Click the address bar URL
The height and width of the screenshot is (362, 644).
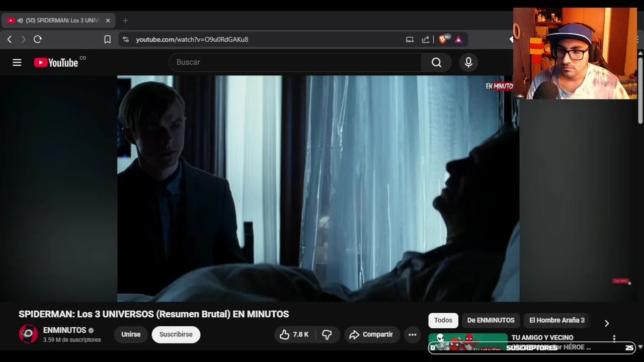pyautogui.click(x=192, y=39)
